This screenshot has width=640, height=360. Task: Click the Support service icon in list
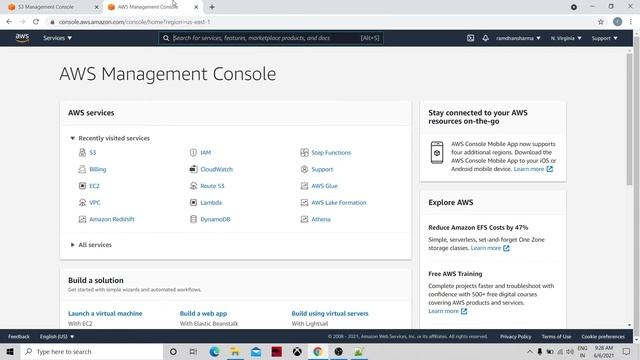304,169
